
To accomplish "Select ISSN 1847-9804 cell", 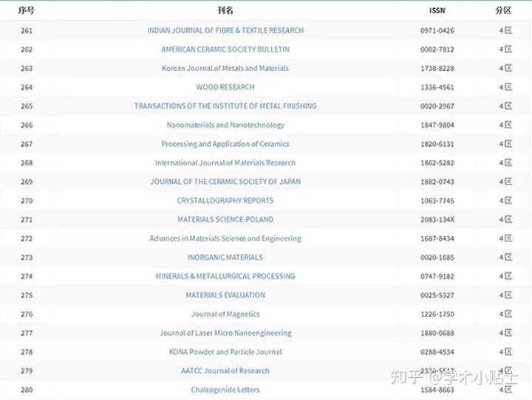I will (437, 125).
